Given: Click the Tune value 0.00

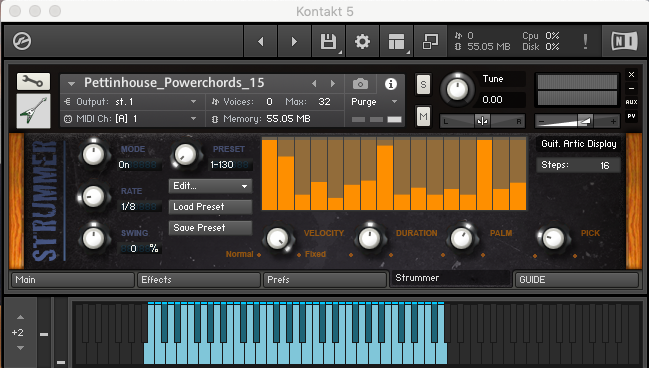Looking at the screenshot, I should (x=492, y=100).
